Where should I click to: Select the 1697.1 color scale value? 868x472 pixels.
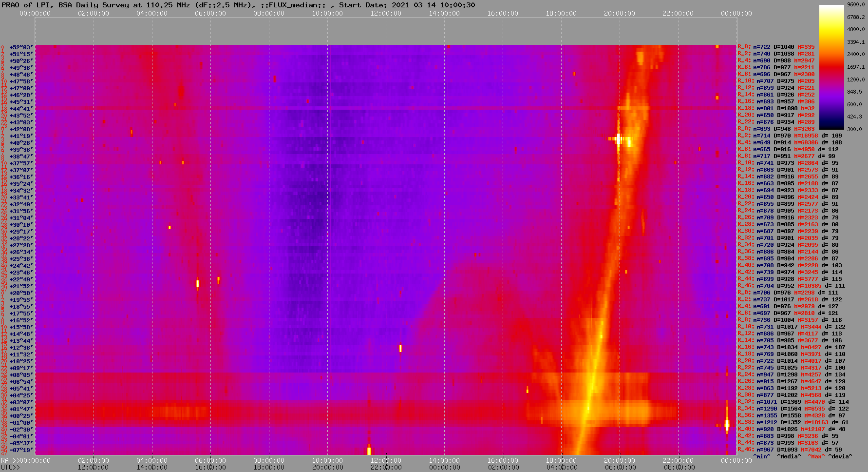coord(856,67)
